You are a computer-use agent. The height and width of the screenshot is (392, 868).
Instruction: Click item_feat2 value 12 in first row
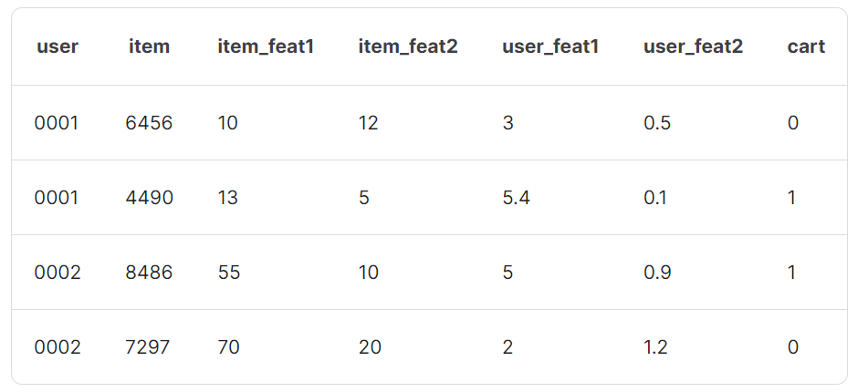tap(368, 123)
